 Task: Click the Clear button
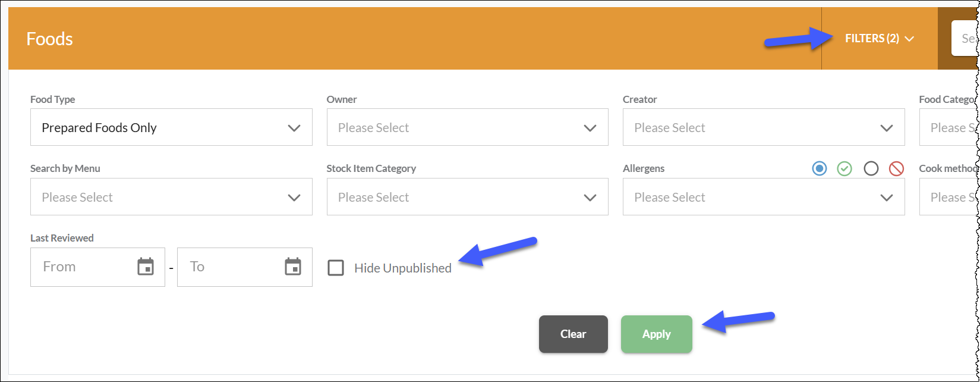[x=573, y=334]
